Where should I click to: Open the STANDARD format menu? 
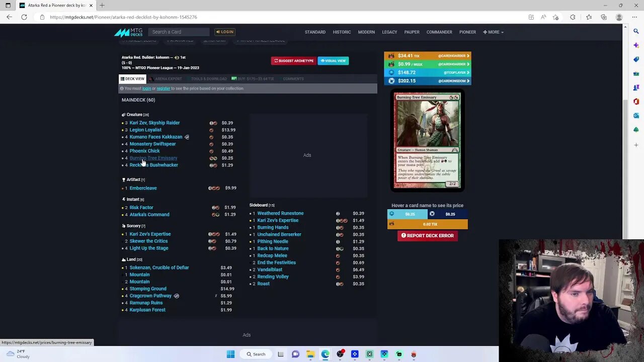coord(315,32)
